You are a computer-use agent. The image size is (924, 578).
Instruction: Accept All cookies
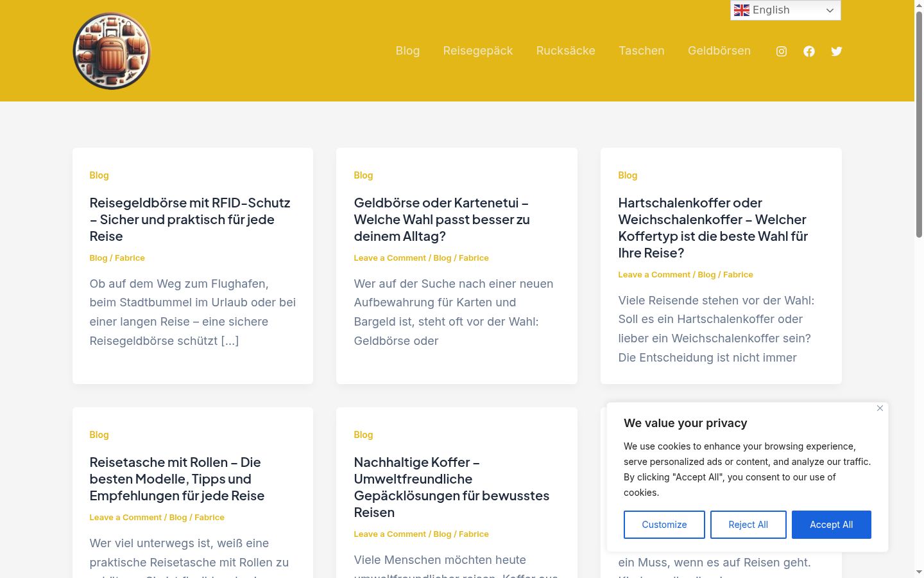point(832,525)
